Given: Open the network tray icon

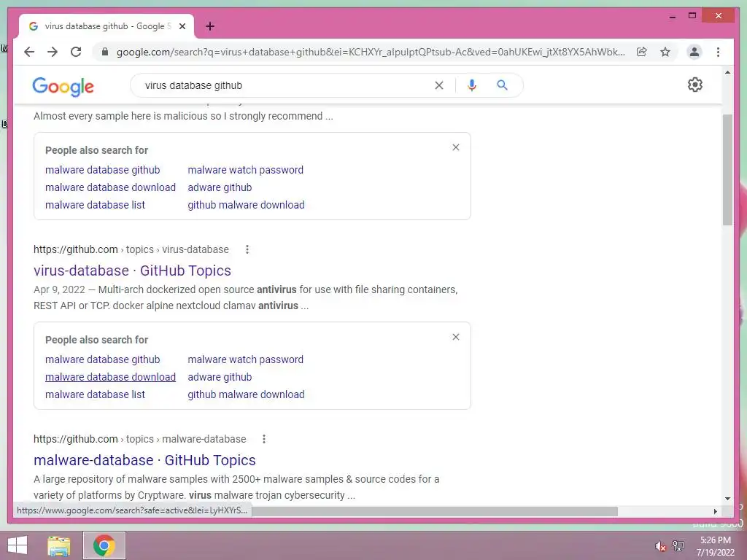Looking at the screenshot, I should (x=678, y=545).
